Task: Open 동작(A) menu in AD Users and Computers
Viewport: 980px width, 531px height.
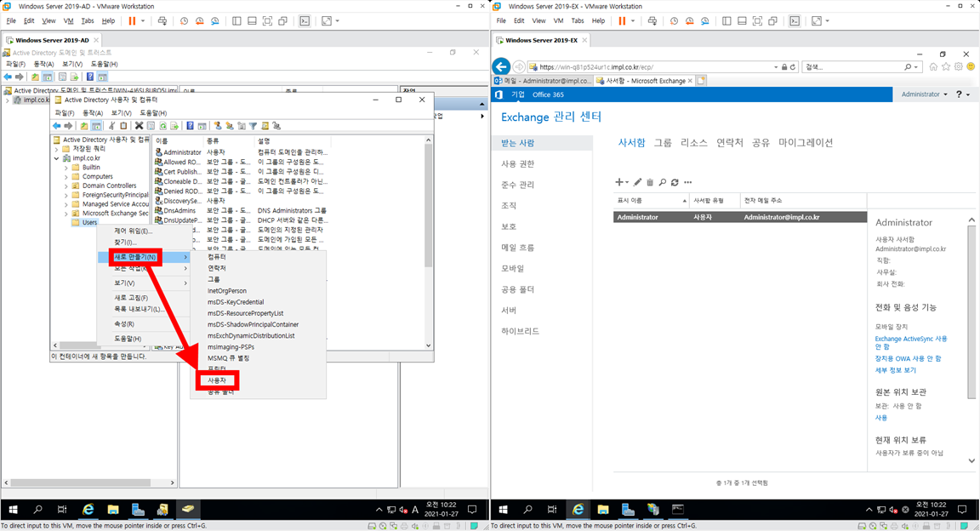Action: [x=93, y=113]
